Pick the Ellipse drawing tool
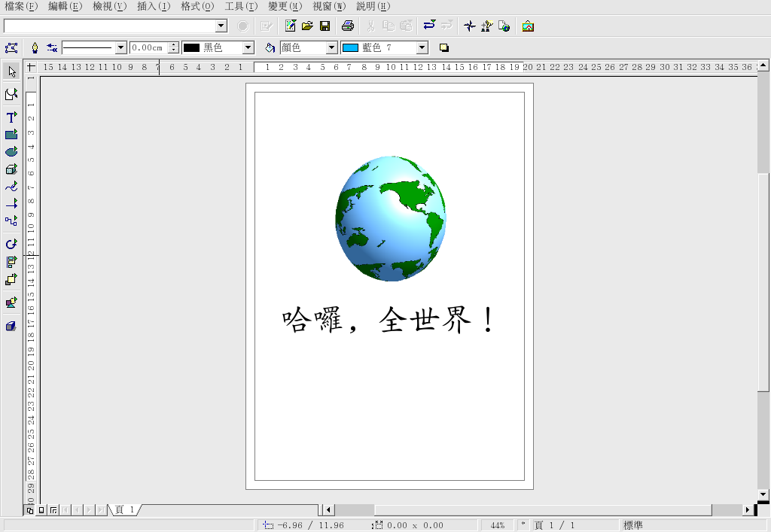The image size is (771, 532). coord(11,151)
